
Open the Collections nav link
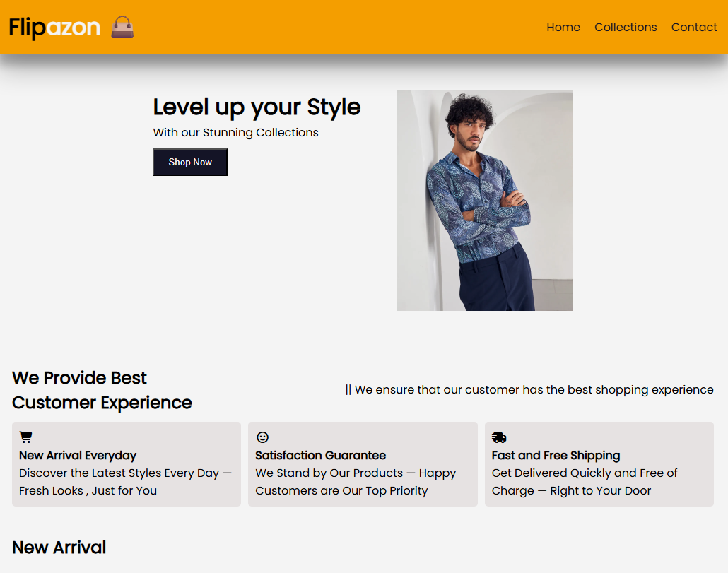coord(626,28)
